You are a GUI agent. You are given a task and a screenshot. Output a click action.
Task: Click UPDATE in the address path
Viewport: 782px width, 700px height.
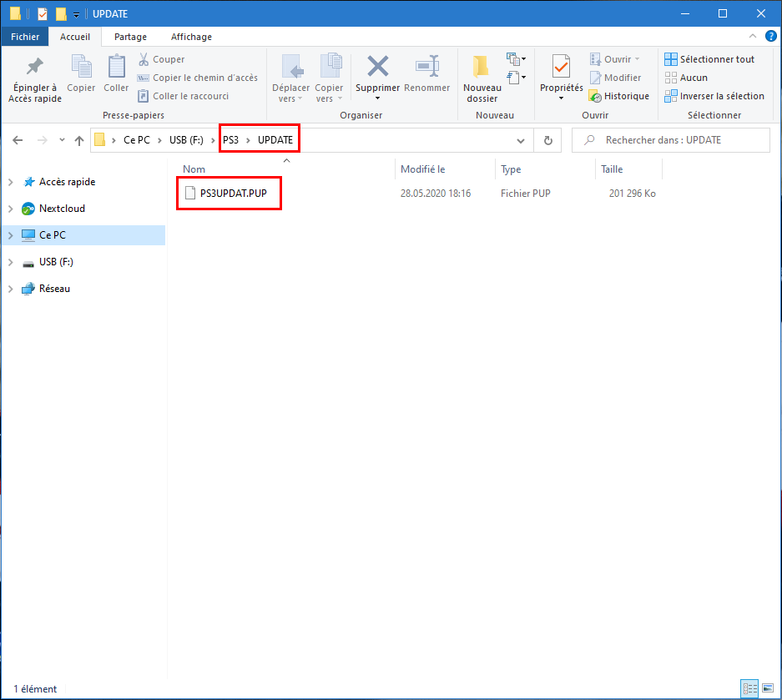[275, 140]
